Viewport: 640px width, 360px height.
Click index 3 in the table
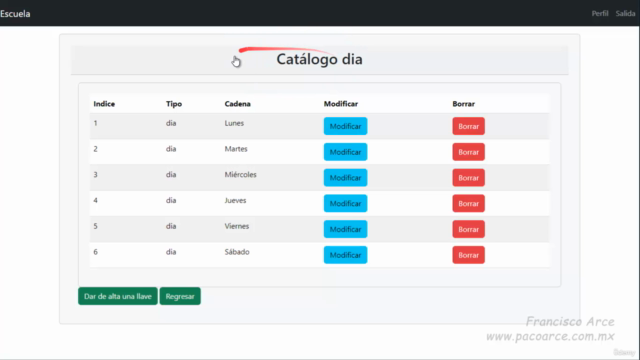96,174
